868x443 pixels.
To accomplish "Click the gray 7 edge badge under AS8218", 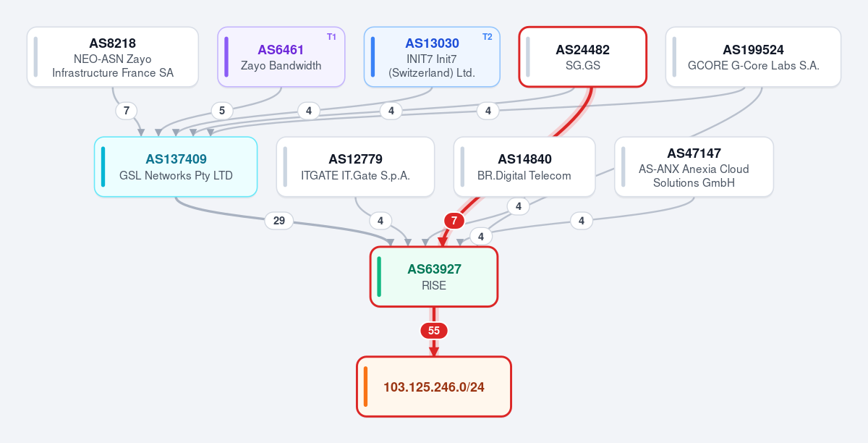I will (x=127, y=111).
